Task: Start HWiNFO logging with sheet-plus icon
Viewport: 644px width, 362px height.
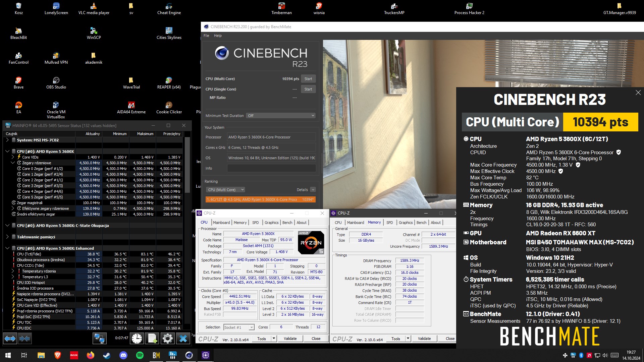Action: pyautogui.click(x=152, y=339)
